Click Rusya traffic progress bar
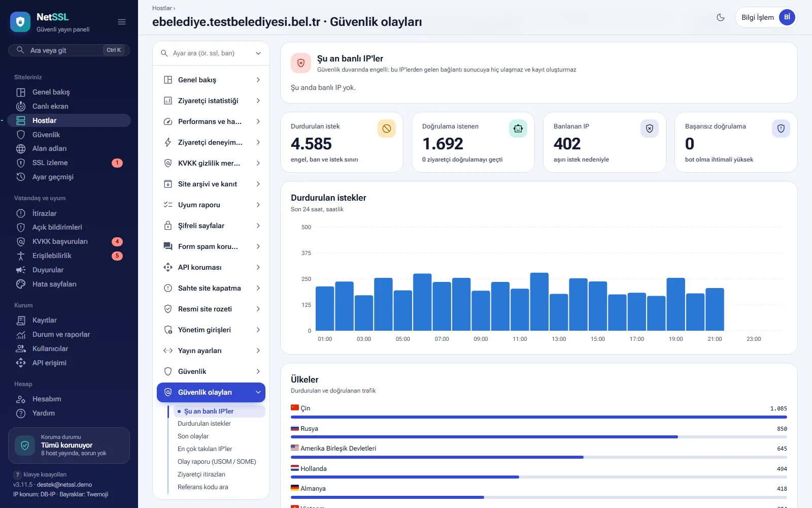The width and height of the screenshot is (812, 508). (x=539, y=437)
